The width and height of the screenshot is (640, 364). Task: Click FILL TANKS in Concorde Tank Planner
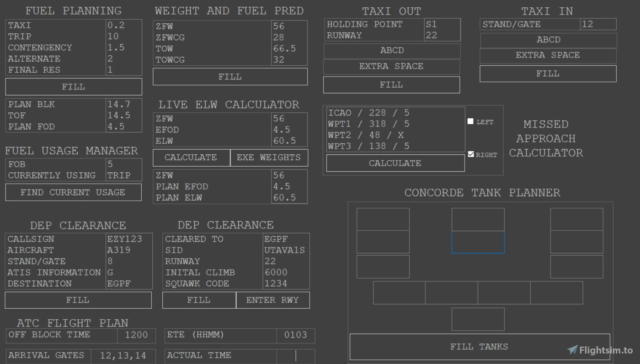pos(479,346)
